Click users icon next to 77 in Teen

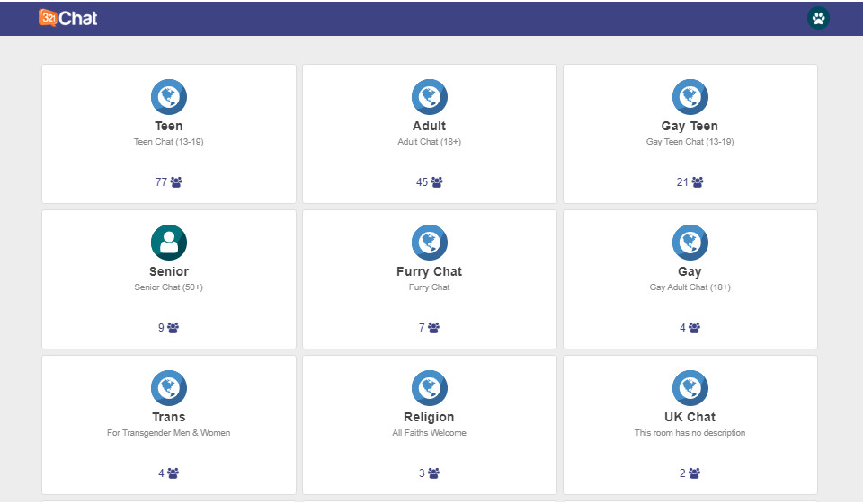coord(176,182)
